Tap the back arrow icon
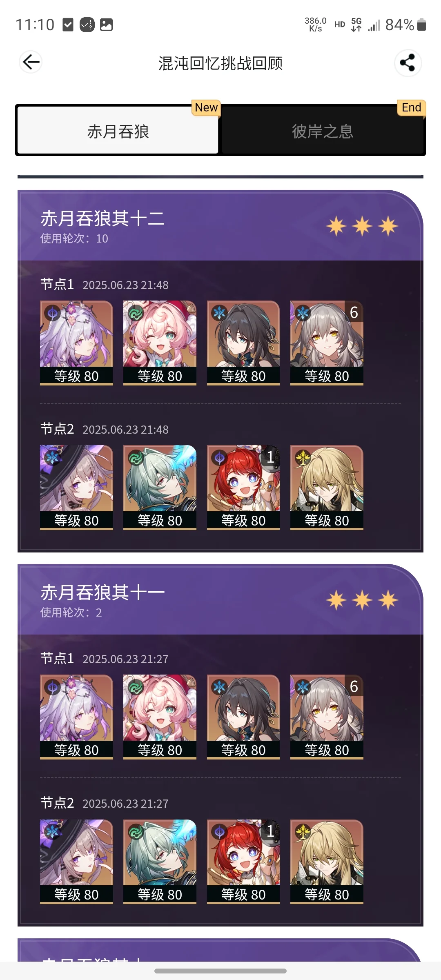This screenshot has height=980, width=441. click(x=31, y=62)
